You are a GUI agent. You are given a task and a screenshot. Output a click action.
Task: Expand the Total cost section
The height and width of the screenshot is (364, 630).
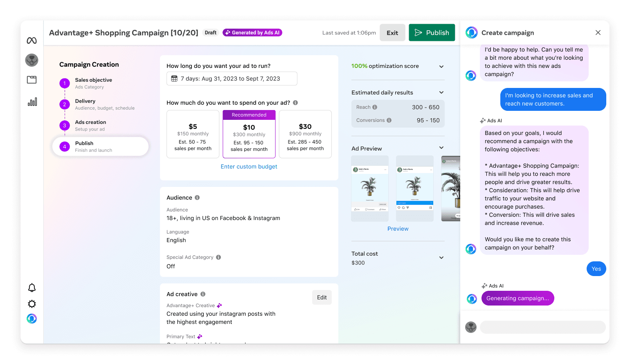[441, 258]
